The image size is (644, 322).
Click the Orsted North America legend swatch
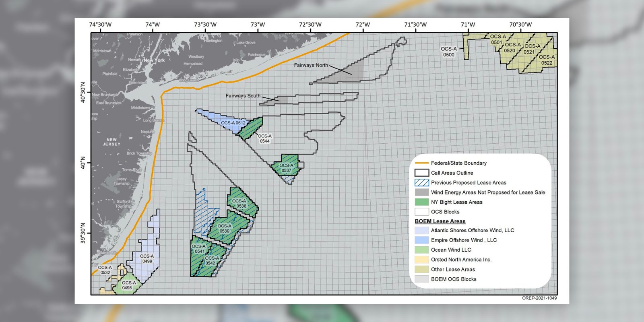pyautogui.click(x=421, y=260)
